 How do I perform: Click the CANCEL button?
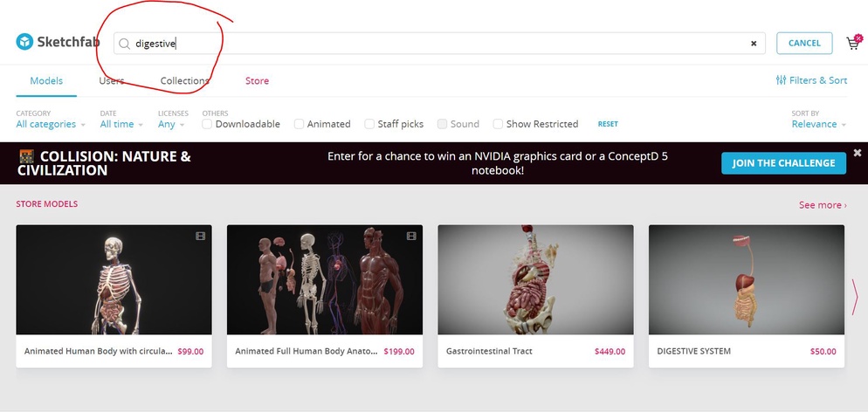[x=804, y=43]
